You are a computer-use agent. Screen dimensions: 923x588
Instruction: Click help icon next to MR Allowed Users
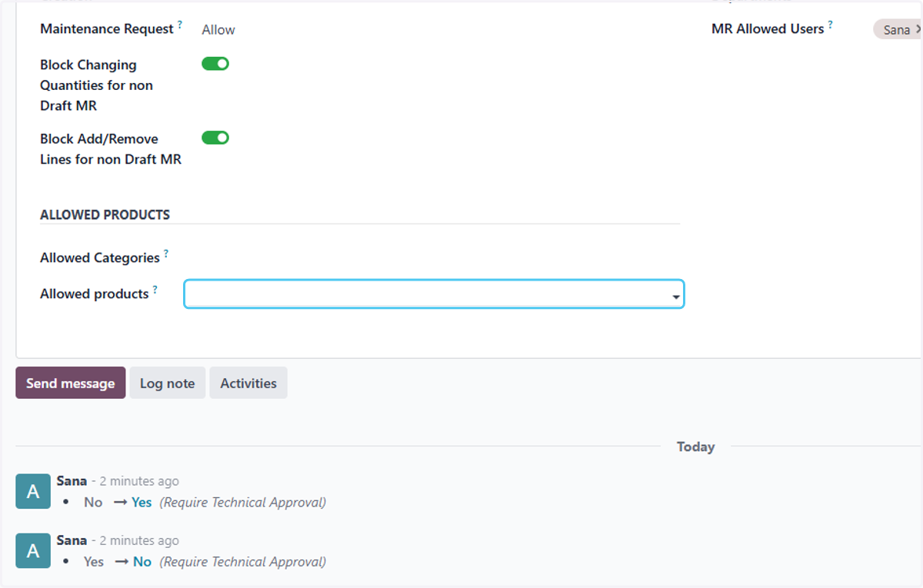pos(831,25)
